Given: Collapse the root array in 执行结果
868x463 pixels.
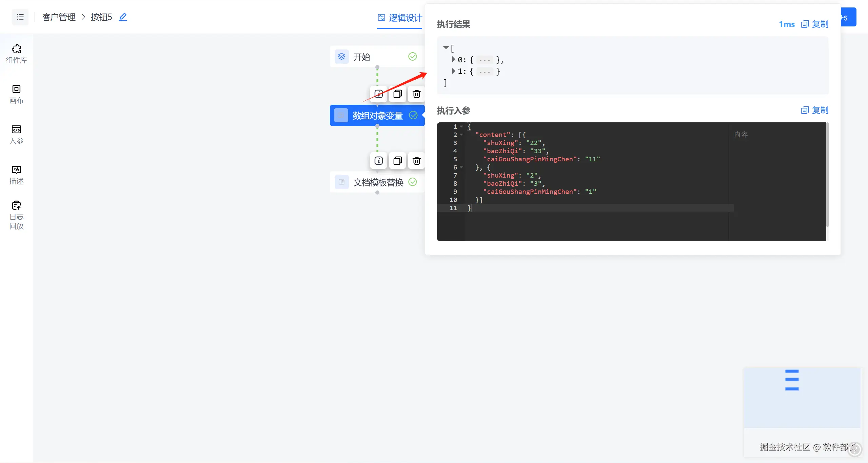Looking at the screenshot, I should (x=446, y=48).
